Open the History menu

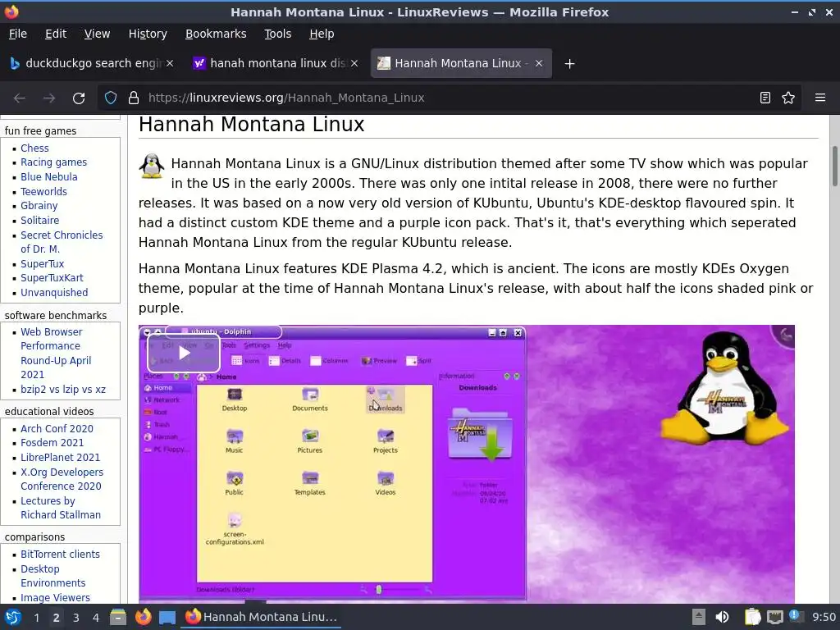(148, 34)
